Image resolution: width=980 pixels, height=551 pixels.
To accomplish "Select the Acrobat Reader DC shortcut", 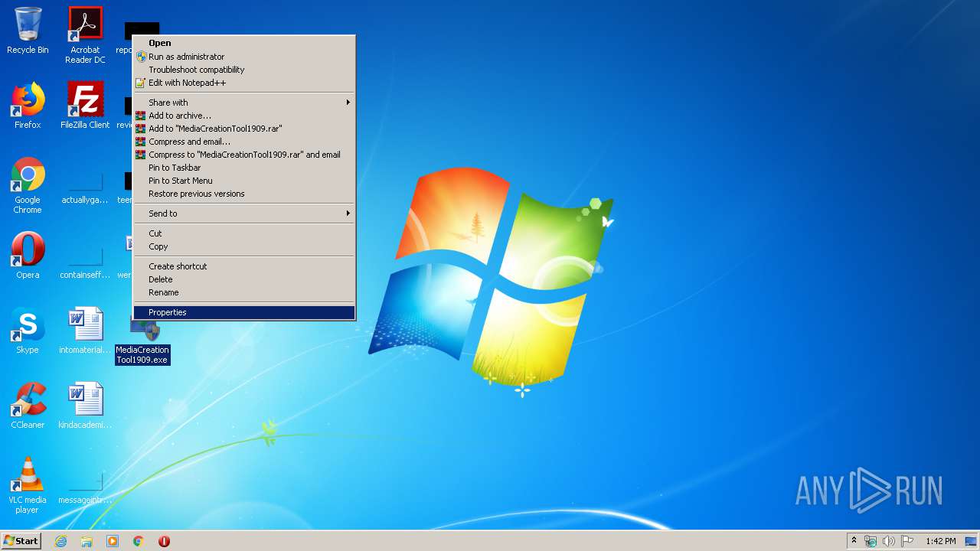I will [85, 34].
